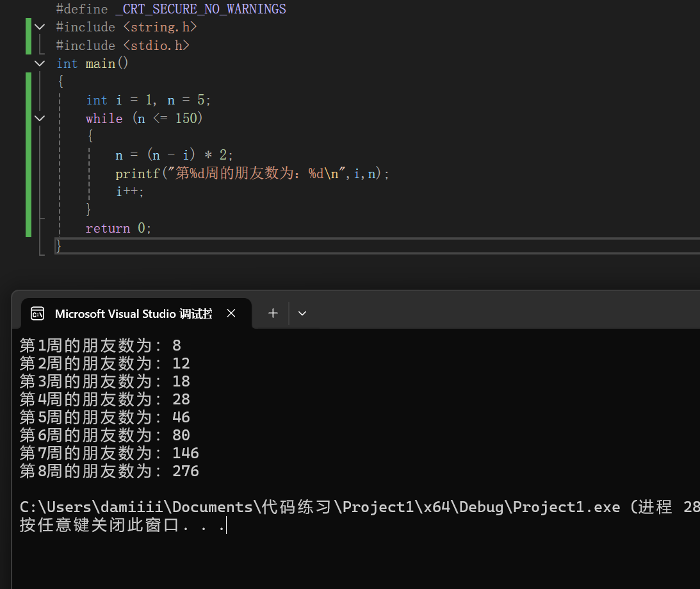Viewport: 700px width, 589px height.
Task: Click console output line showing 12
Action: 105,363
